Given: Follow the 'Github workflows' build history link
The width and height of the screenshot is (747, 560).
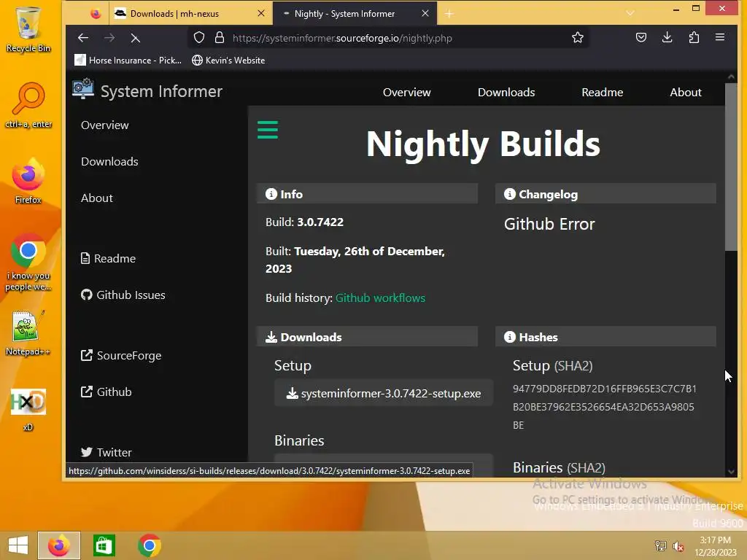Looking at the screenshot, I should click(380, 298).
